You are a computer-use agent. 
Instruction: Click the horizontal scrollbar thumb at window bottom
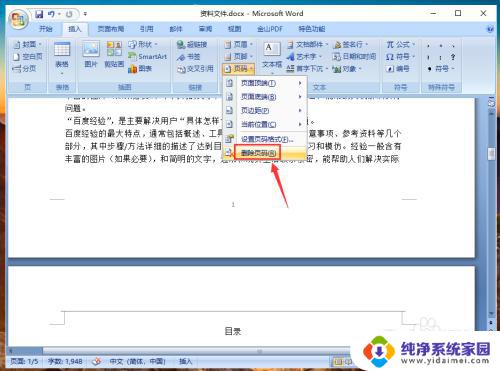point(259,351)
